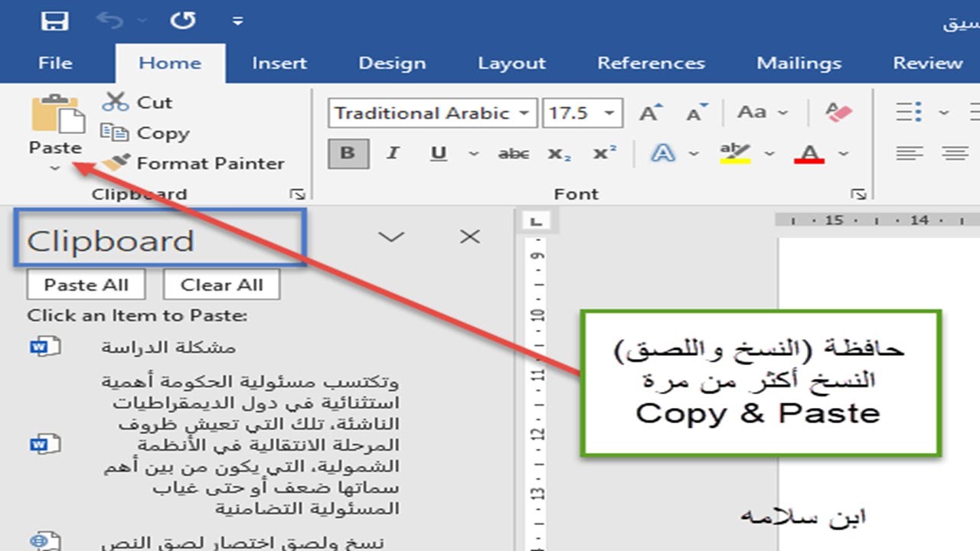980x551 pixels.
Task: Open the File tab
Action: pyautogui.click(x=55, y=63)
